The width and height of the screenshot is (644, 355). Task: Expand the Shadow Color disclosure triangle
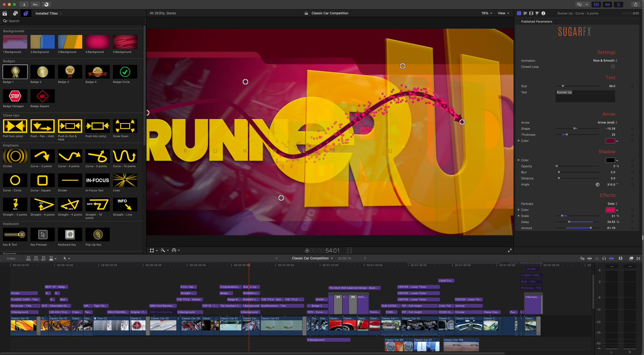518,160
